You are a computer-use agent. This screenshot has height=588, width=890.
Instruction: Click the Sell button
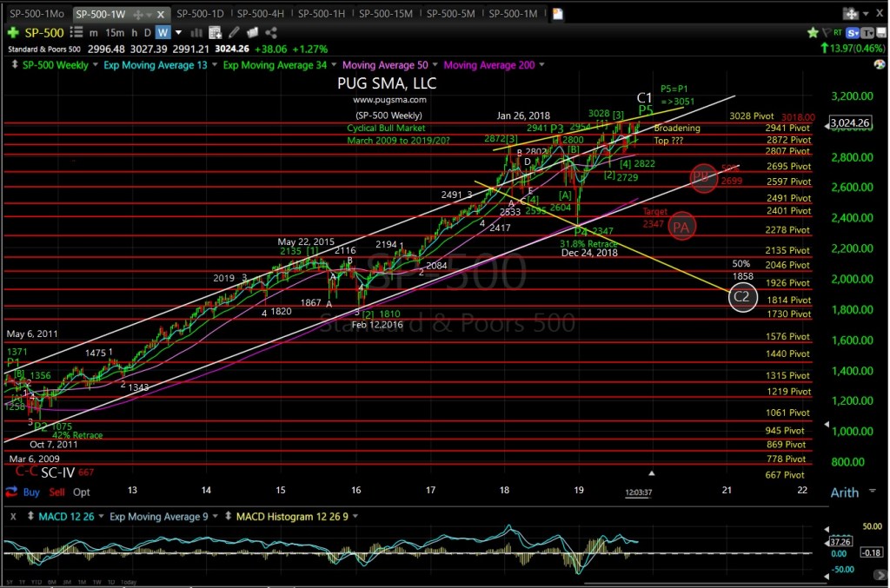pyautogui.click(x=56, y=492)
